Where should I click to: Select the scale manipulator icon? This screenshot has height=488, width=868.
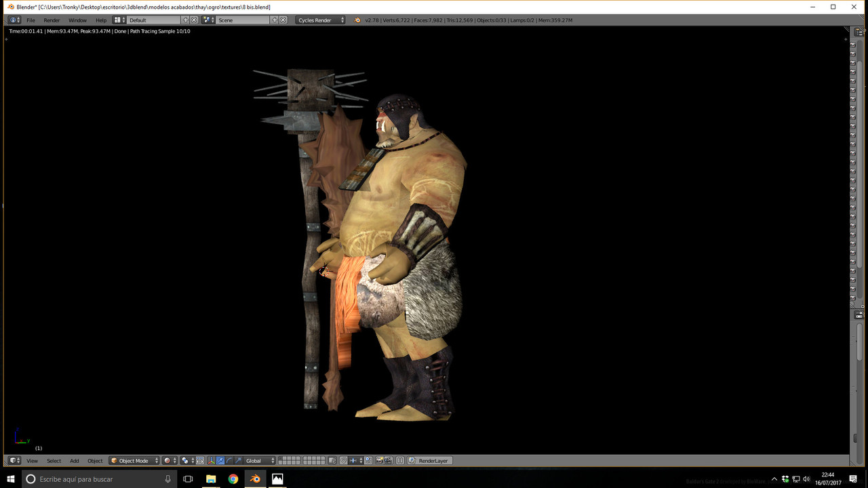pyautogui.click(x=238, y=461)
